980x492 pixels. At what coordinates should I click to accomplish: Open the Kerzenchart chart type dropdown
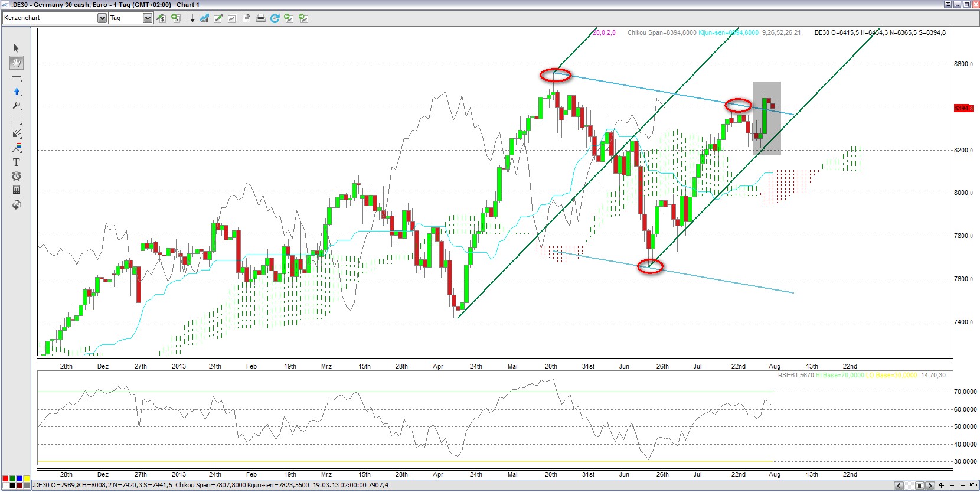coord(102,18)
